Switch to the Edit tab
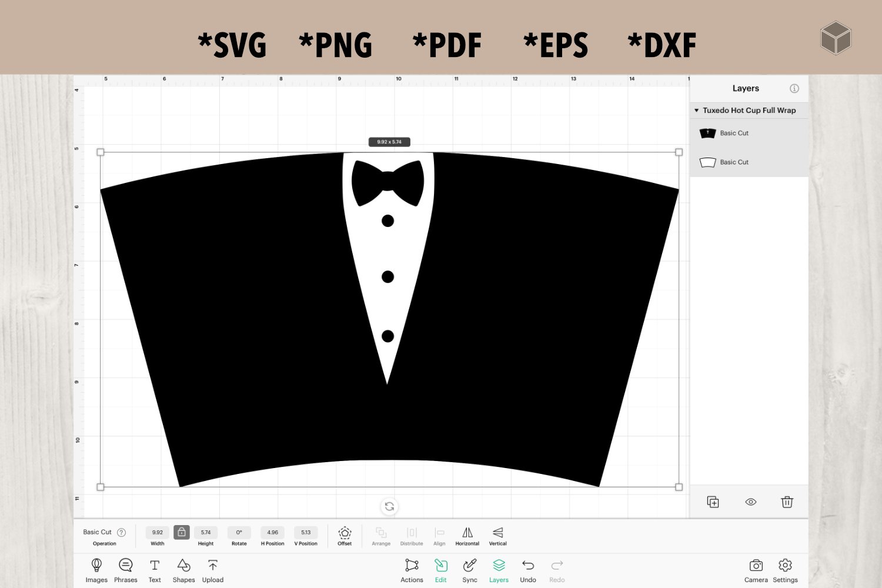The height and width of the screenshot is (588, 882). (441, 570)
